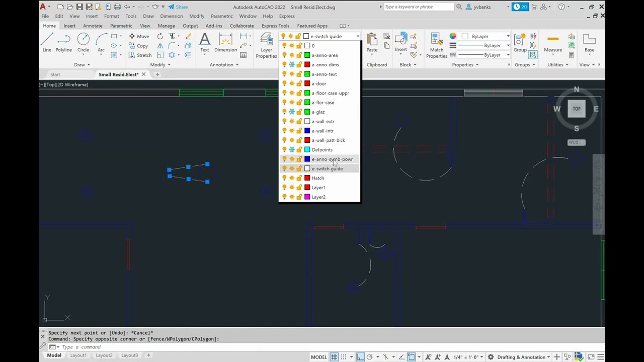The width and height of the screenshot is (644, 362).
Task: Toggle freeze icon of a-anno-dims layer
Action: click(292, 64)
